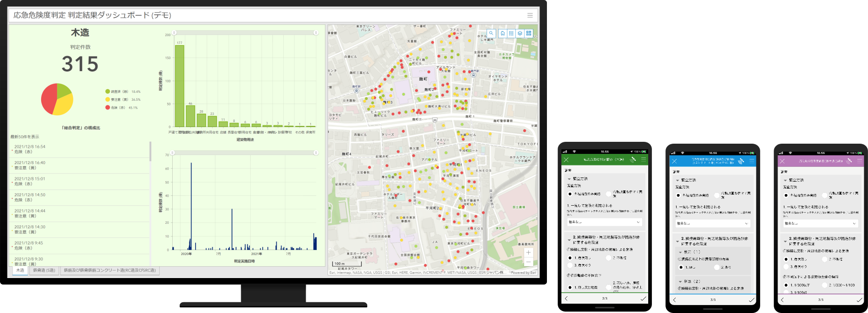This screenshot has height=313, width=868.
Task: Open the map search tool
Action: pos(491,33)
